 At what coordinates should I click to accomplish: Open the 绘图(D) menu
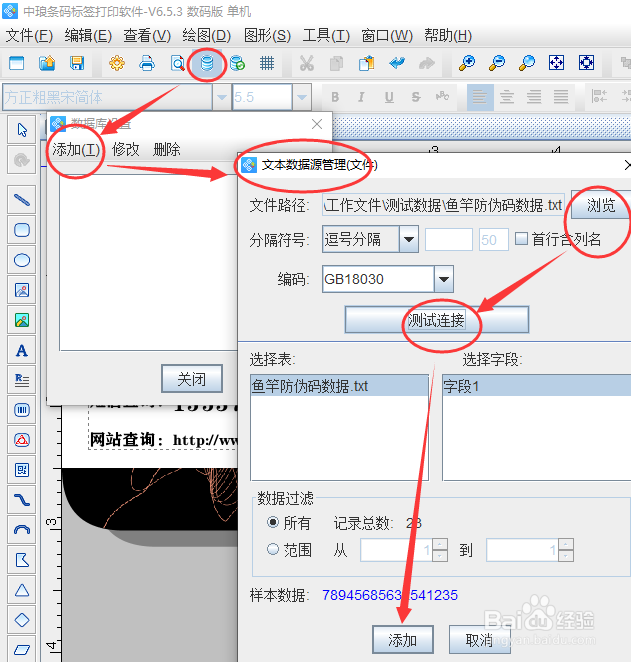[x=207, y=35]
